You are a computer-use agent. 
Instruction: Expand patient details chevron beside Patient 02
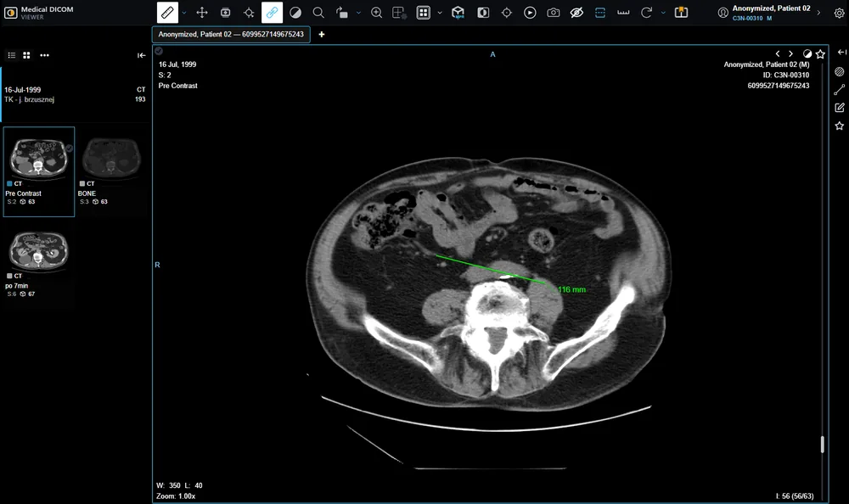point(818,13)
